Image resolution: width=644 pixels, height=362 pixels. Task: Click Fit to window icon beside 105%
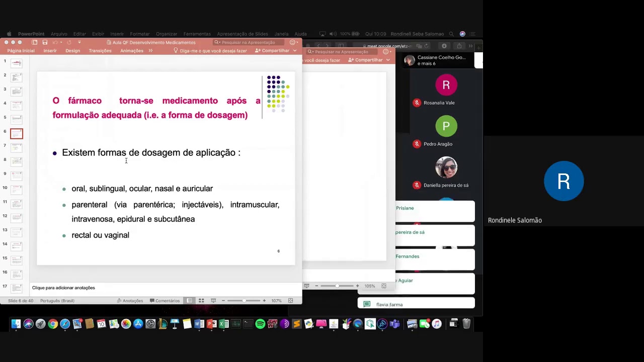tap(384, 286)
